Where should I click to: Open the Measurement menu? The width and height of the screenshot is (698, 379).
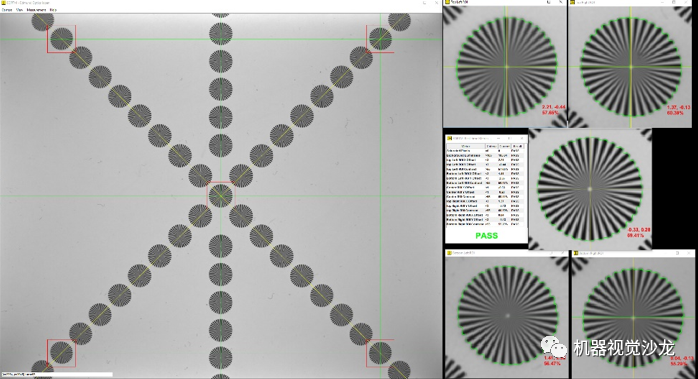click(37, 9)
